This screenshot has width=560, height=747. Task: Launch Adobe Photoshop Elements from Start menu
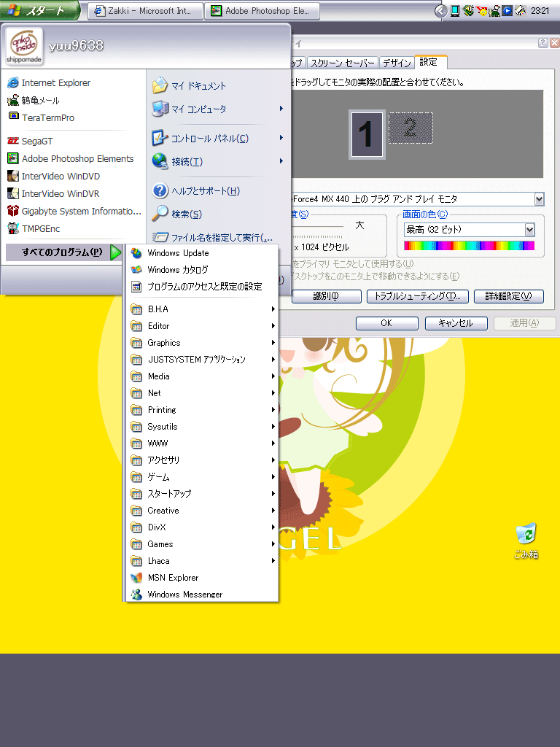tap(77, 158)
